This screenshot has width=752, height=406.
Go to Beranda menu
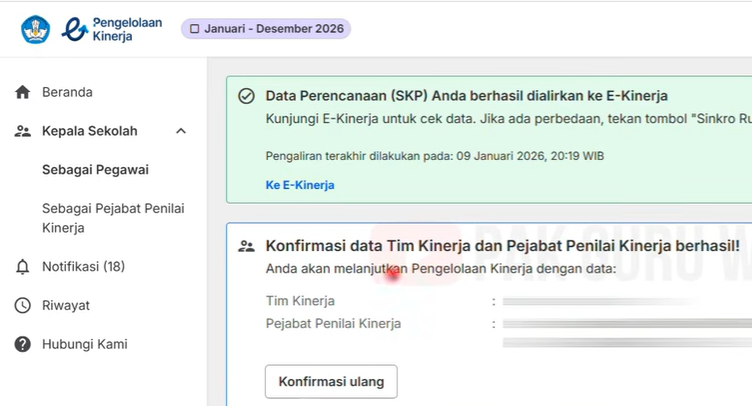[67, 92]
